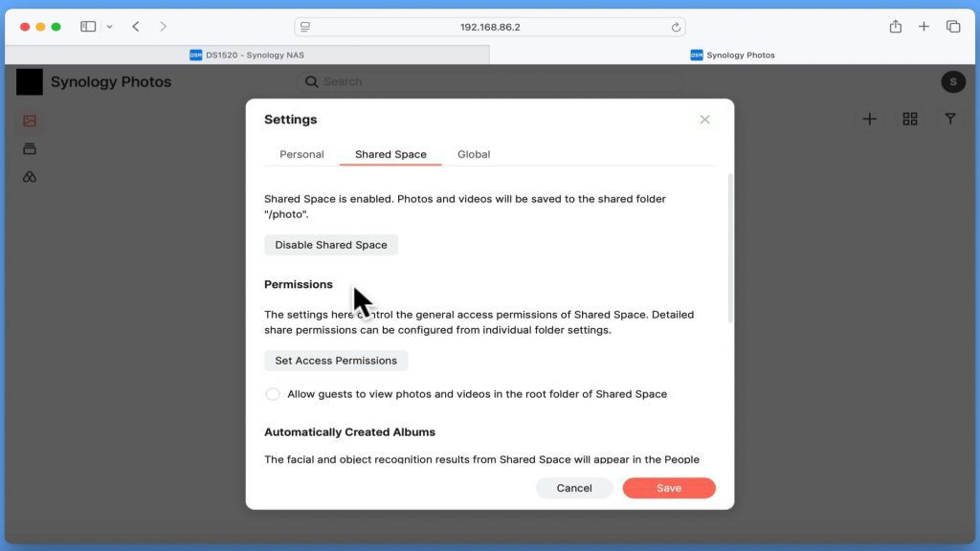This screenshot has height=551, width=980.
Task: Click the page settings icon in the address bar
Action: [305, 27]
